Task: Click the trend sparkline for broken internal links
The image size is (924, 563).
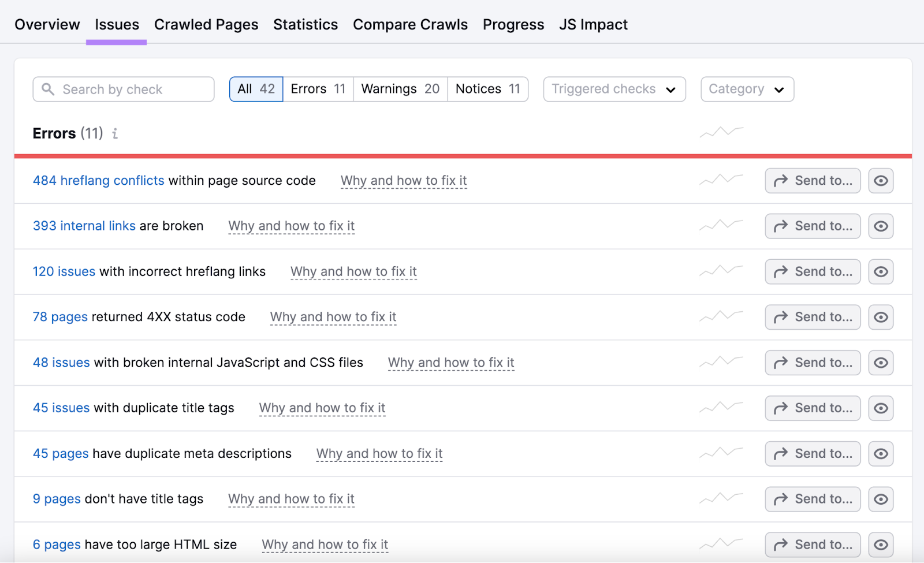Action: [721, 226]
